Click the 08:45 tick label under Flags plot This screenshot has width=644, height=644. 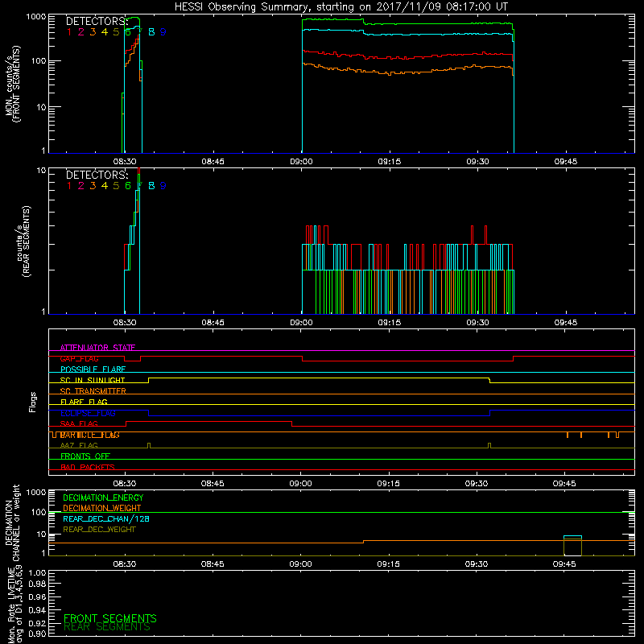click(213, 484)
